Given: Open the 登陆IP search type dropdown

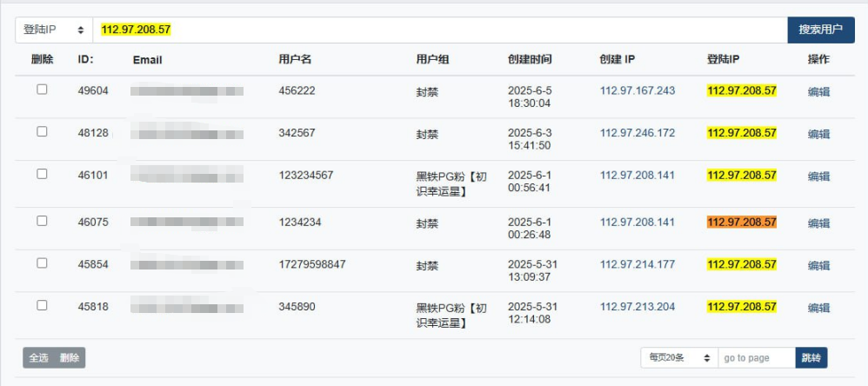Looking at the screenshot, I should click(53, 30).
